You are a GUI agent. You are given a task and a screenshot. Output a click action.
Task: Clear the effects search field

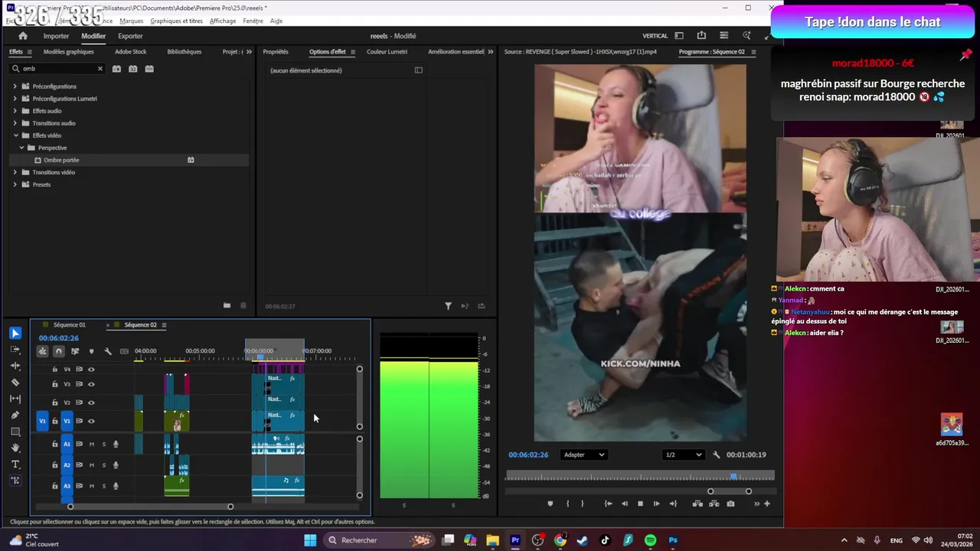[x=100, y=69]
